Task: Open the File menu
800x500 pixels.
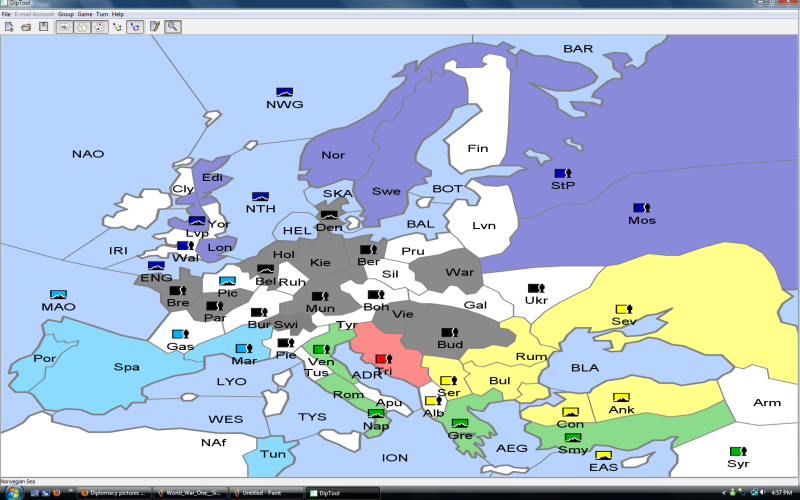Action: click(6, 14)
